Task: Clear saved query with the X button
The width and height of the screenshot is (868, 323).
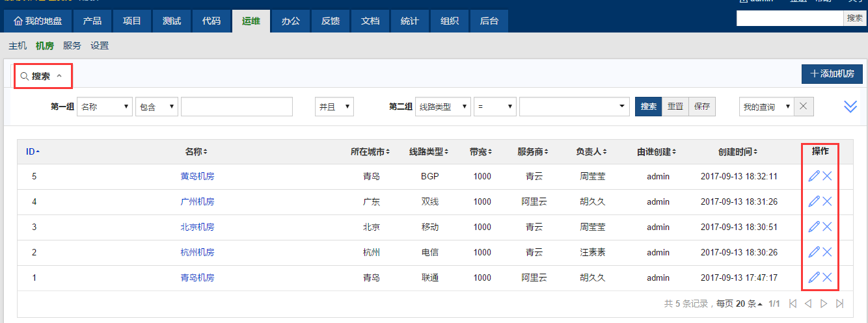Action: point(804,107)
